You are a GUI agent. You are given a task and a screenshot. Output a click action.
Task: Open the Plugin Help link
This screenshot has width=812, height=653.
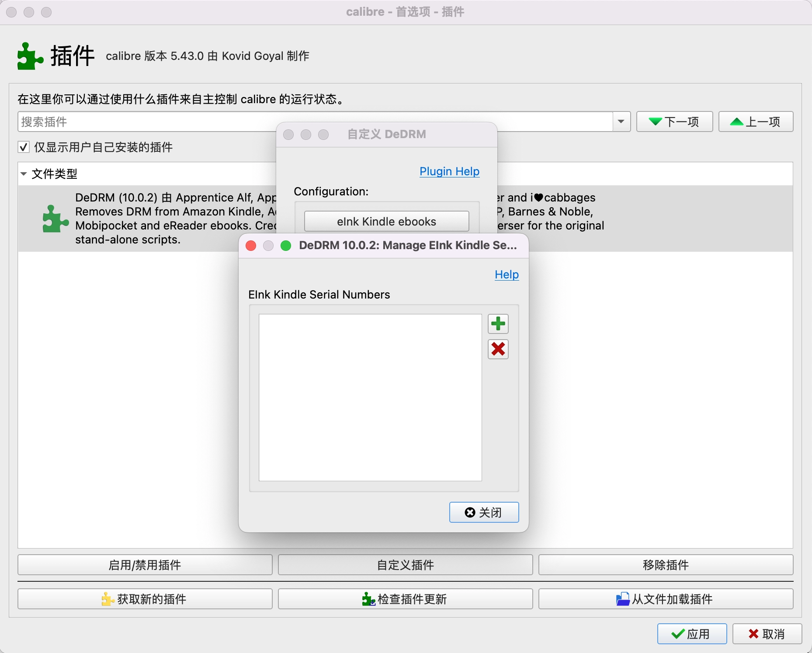pyautogui.click(x=449, y=171)
